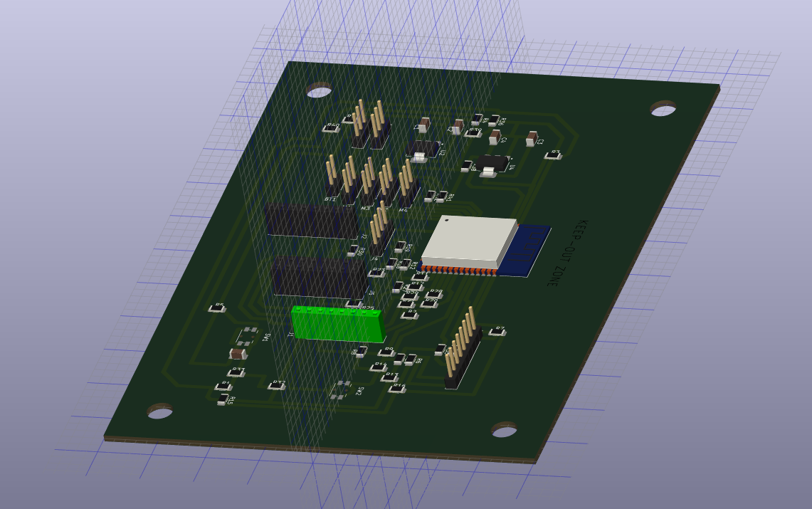Click resistor R28

(433, 294)
